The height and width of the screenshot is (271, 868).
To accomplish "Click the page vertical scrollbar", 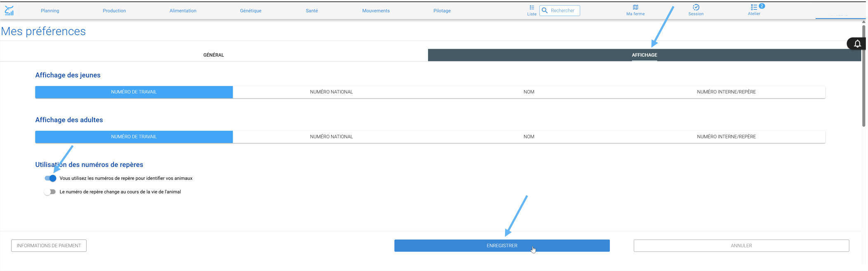I will [863, 76].
